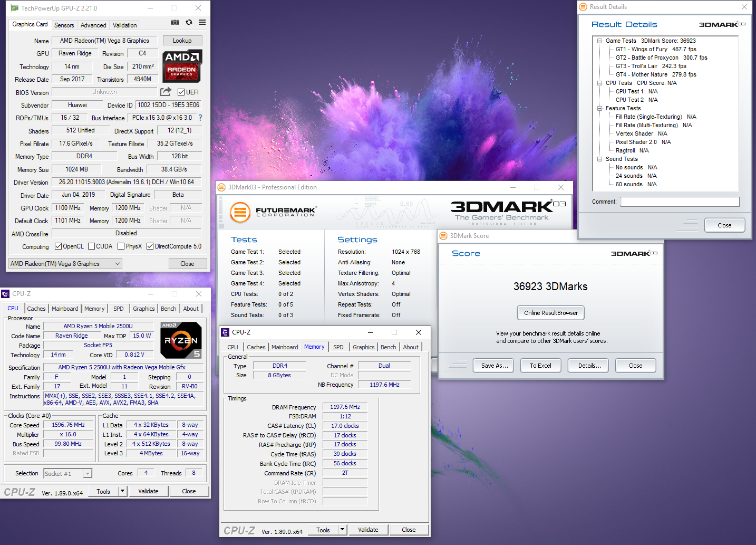
Task: Open Tools dropdown arrow in left CPU-Z
Action: tap(122, 491)
